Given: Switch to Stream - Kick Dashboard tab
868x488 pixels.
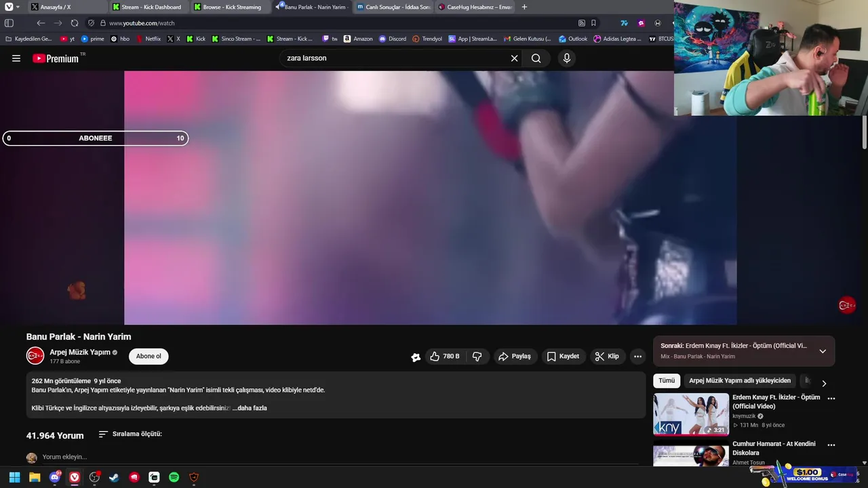Looking at the screenshot, I should [146, 7].
